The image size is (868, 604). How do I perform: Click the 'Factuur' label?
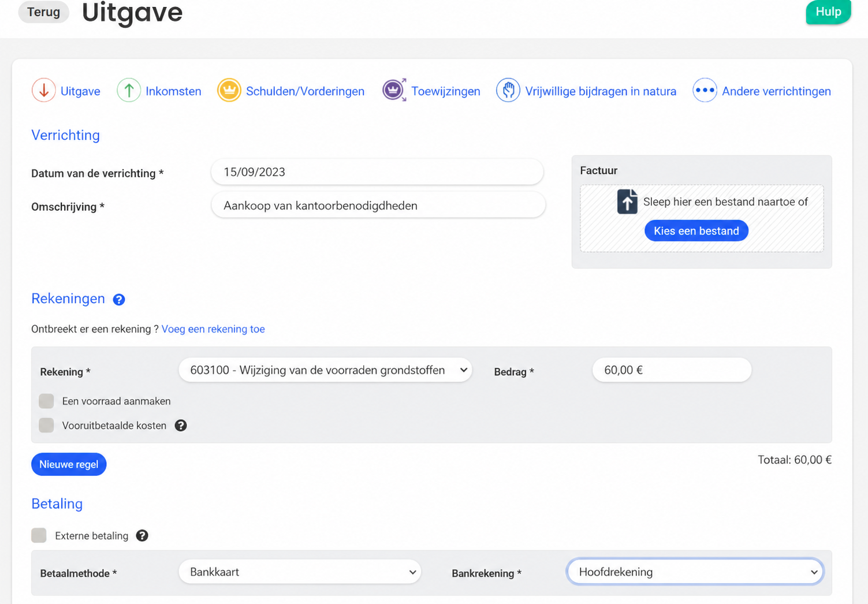click(x=598, y=170)
